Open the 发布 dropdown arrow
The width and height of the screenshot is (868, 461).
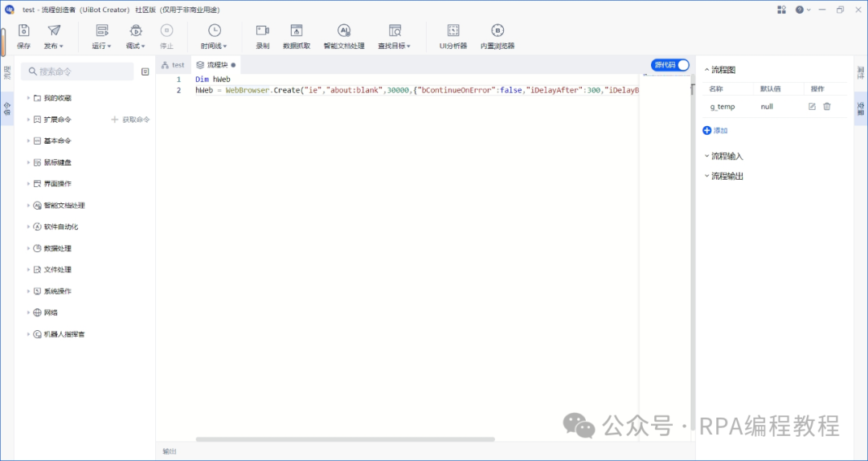point(61,47)
